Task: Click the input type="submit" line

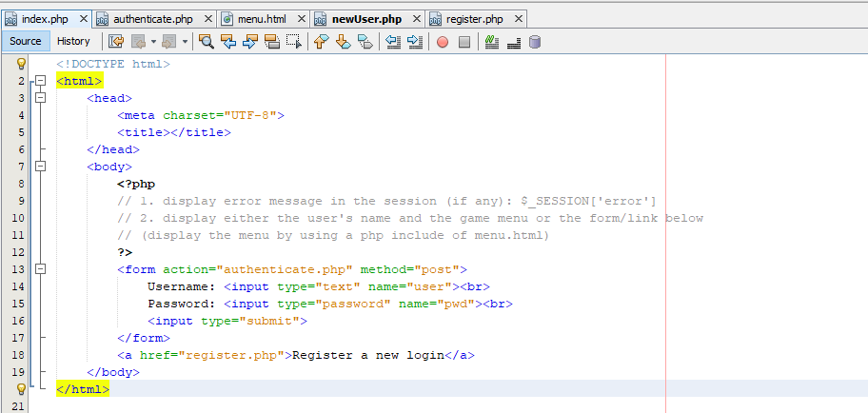Action: [227, 322]
